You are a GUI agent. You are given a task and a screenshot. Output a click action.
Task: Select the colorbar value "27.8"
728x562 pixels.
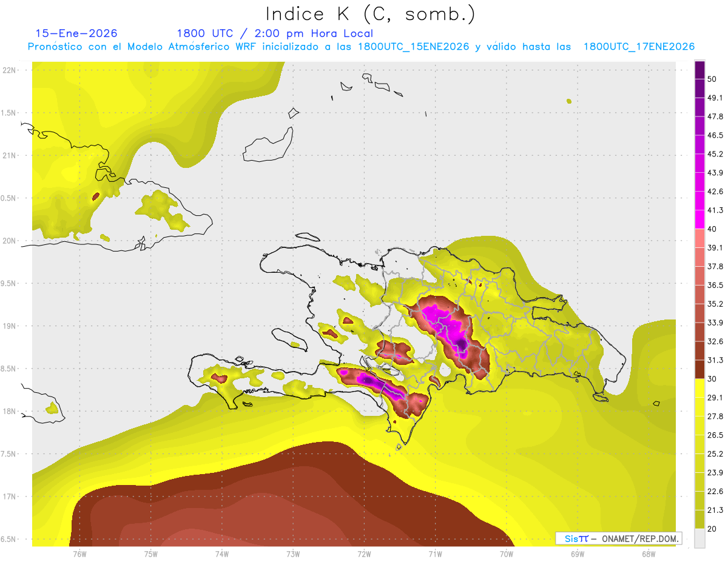(715, 416)
